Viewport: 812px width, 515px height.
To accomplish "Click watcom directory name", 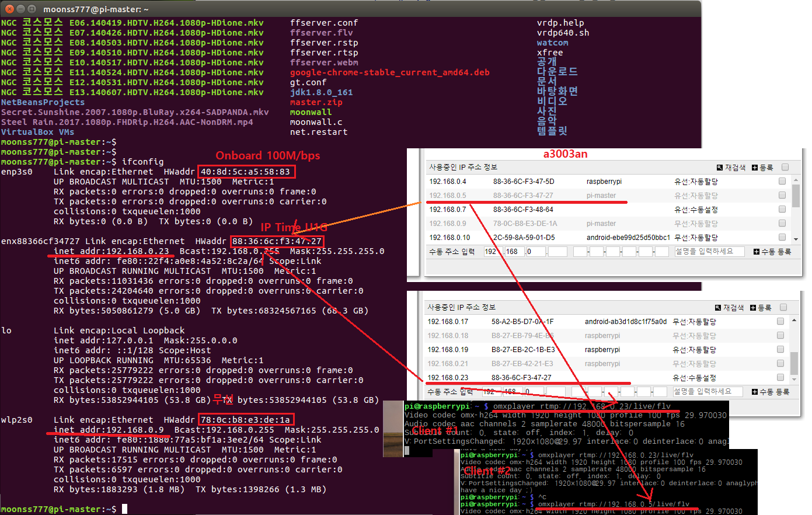I will 553,43.
